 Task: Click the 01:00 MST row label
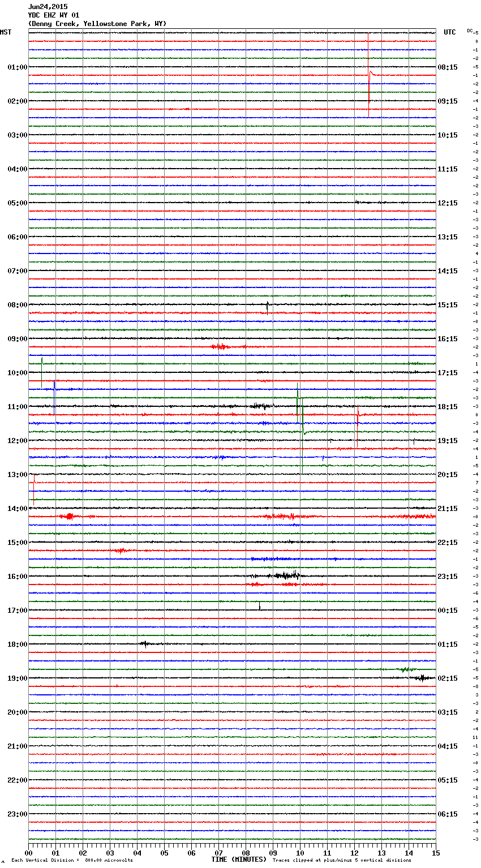pyautogui.click(x=17, y=67)
